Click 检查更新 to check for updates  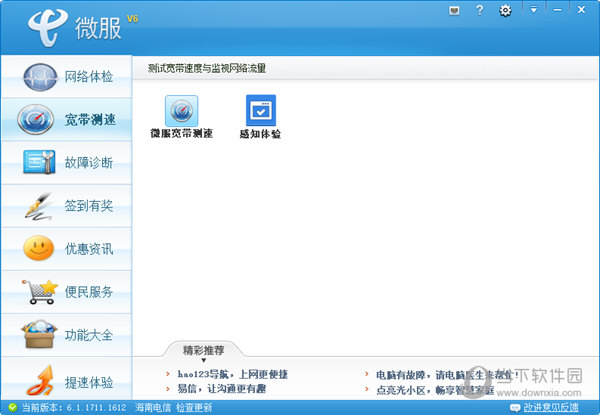click(x=194, y=408)
